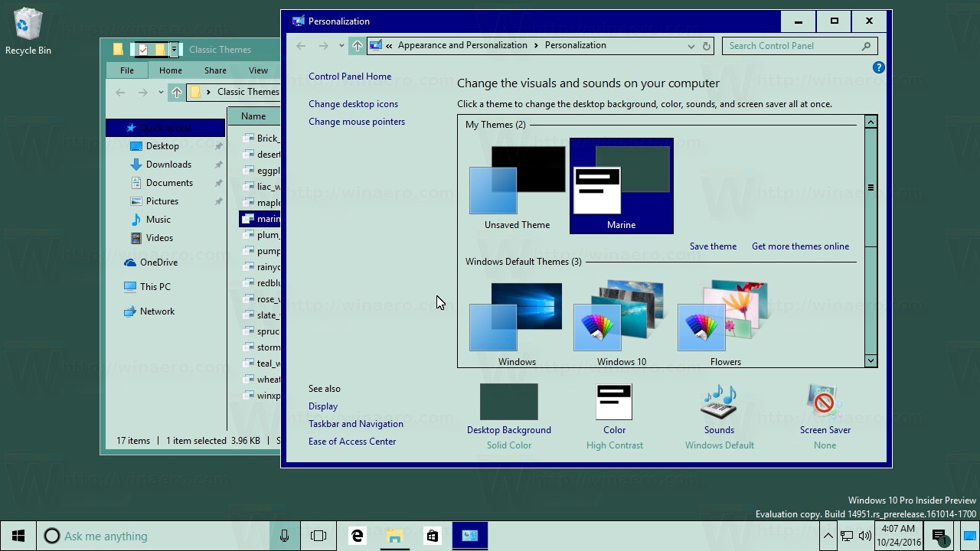Image resolution: width=980 pixels, height=551 pixels.
Task: Open the Recycle Bin desktop icon
Action: [28, 32]
